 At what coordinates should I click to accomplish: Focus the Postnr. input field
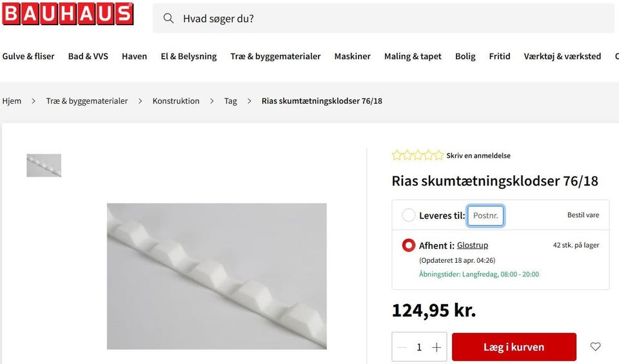486,216
